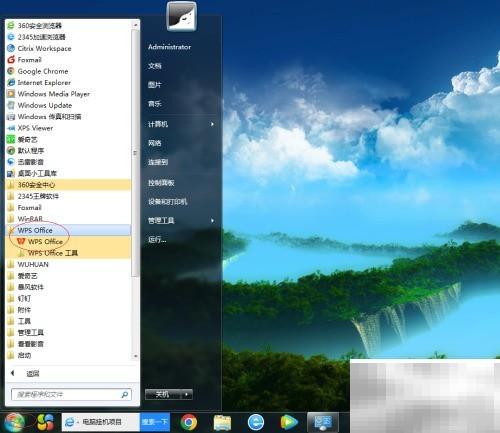Image resolution: width=500 pixels, height=433 pixels.
Task: Open 控制面板 (Control Panel)
Action: [x=161, y=183]
